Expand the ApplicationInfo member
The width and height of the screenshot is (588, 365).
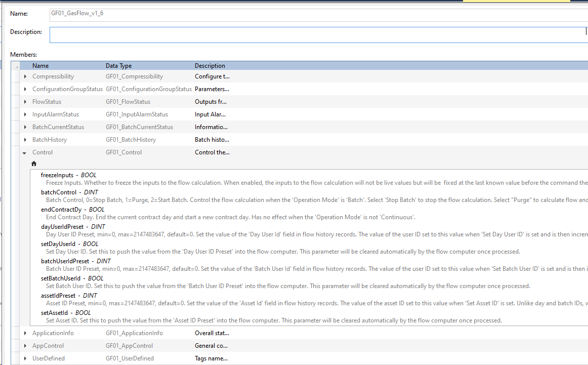click(x=25, y=333)
